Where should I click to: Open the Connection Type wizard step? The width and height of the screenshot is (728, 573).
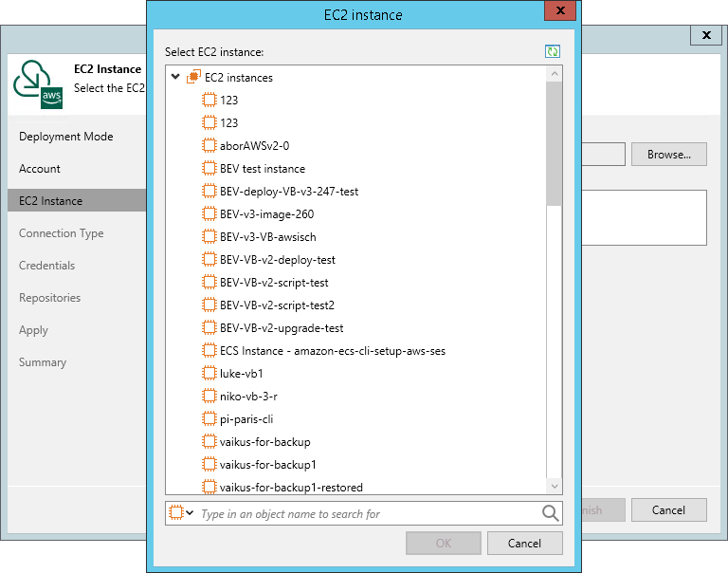62,232
